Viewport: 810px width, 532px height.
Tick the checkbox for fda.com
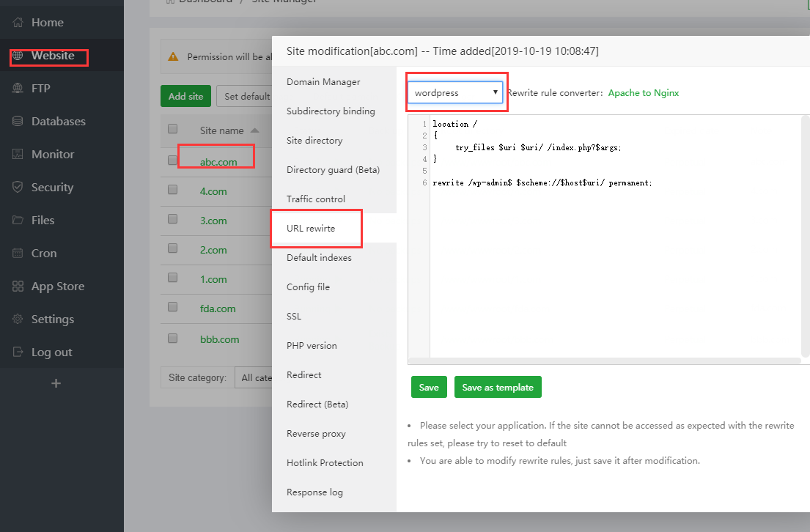tap(172, 307)
